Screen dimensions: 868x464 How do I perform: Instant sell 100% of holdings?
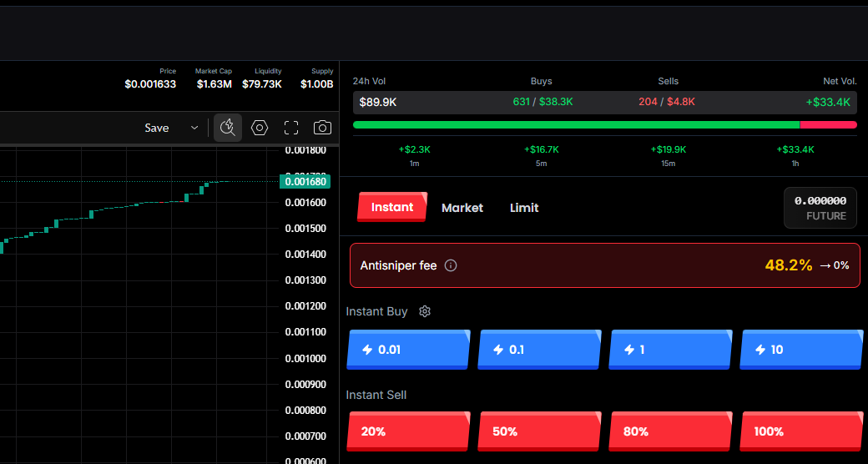[801, 431]
